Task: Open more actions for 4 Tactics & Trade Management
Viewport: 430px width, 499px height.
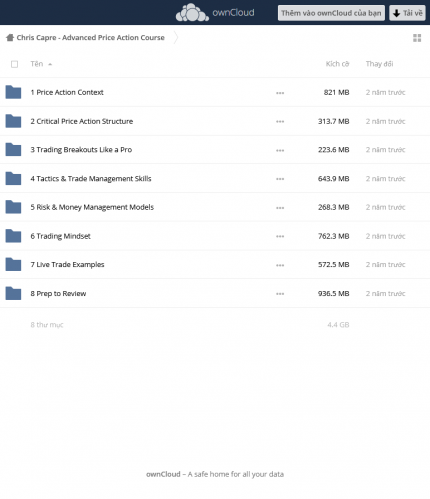Action: [280, 179]
